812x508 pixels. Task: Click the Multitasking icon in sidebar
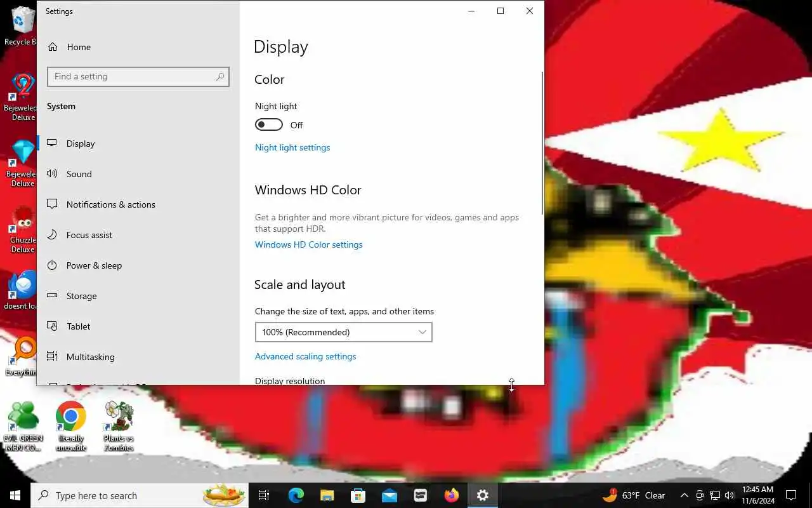tap(52, 357)
